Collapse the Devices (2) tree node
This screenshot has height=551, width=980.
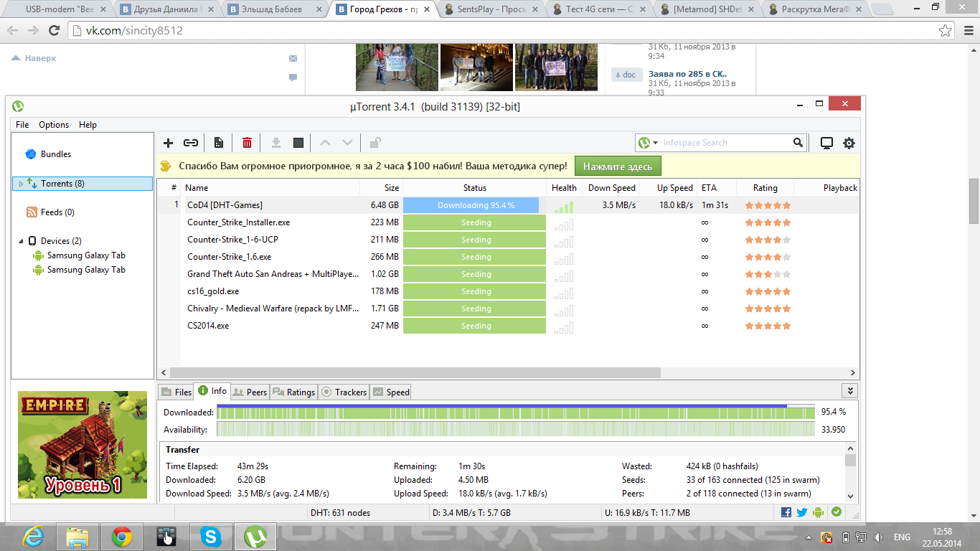pos(21,241)
